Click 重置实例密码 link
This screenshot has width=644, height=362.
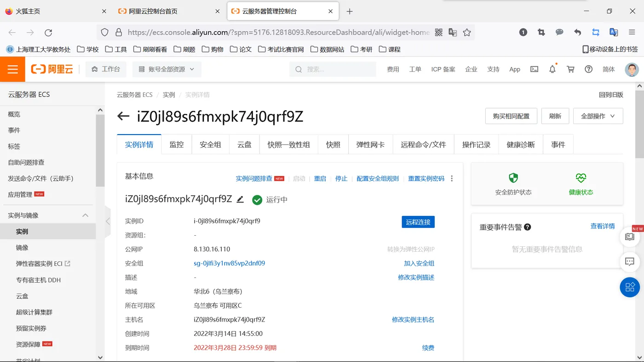(426, 179)
